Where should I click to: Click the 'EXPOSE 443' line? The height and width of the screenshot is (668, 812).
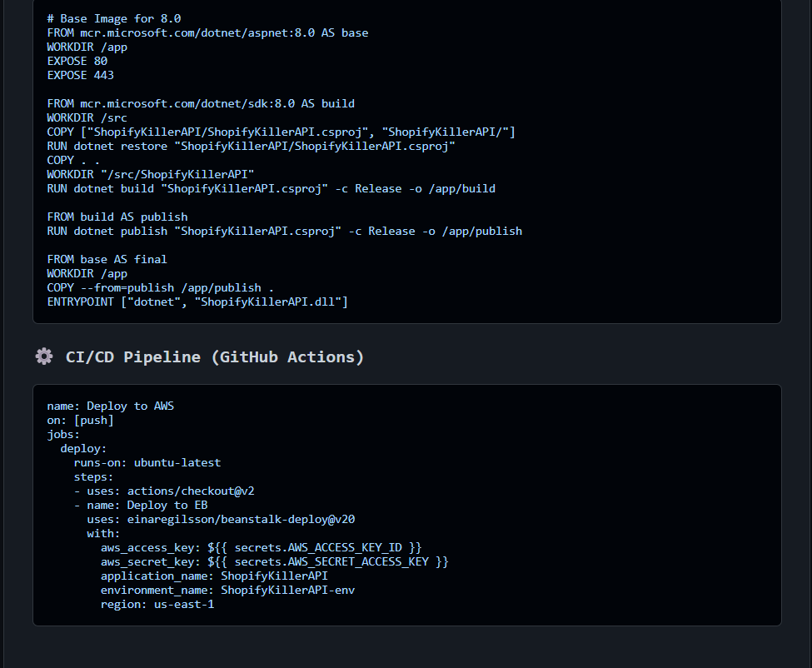point(80,75)
